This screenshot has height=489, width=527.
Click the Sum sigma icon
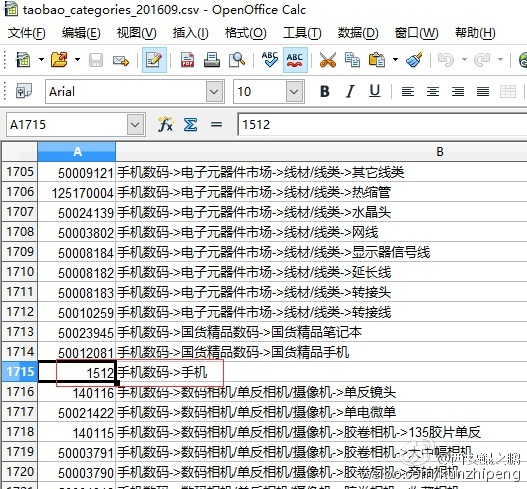[x=191, y=125]
